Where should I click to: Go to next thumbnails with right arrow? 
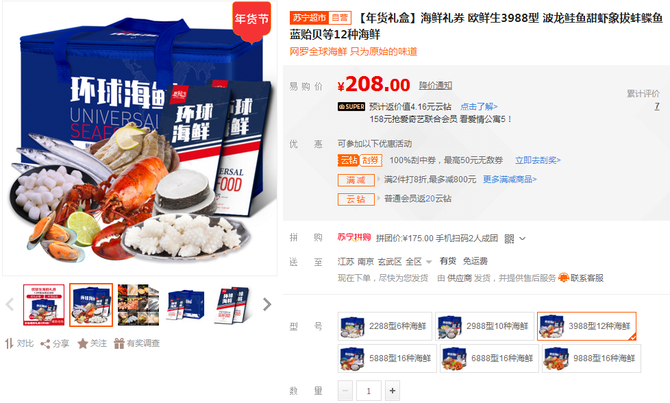(x=267, y=304)
